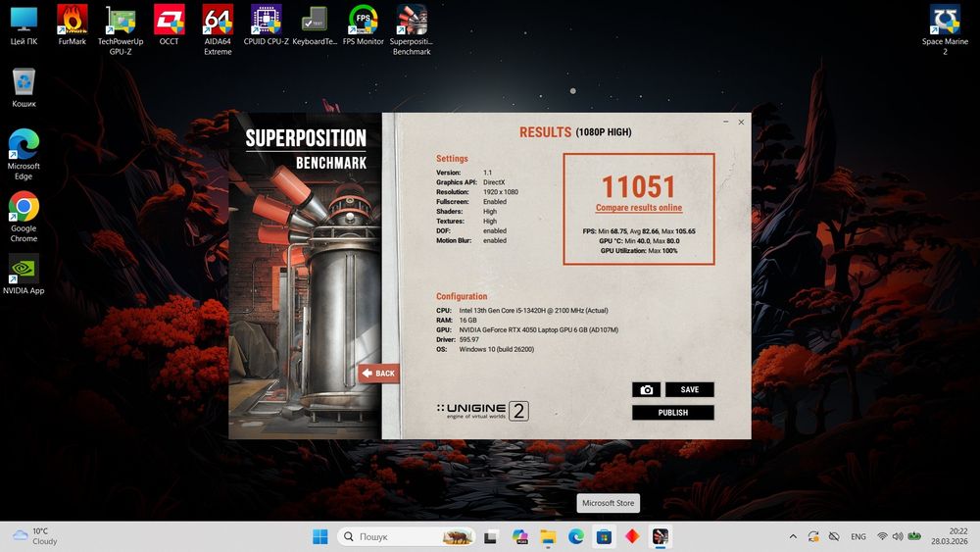Click the GPU Utilization Max 100% text
Screen dimensions: 980x552
tap(639, 251)
